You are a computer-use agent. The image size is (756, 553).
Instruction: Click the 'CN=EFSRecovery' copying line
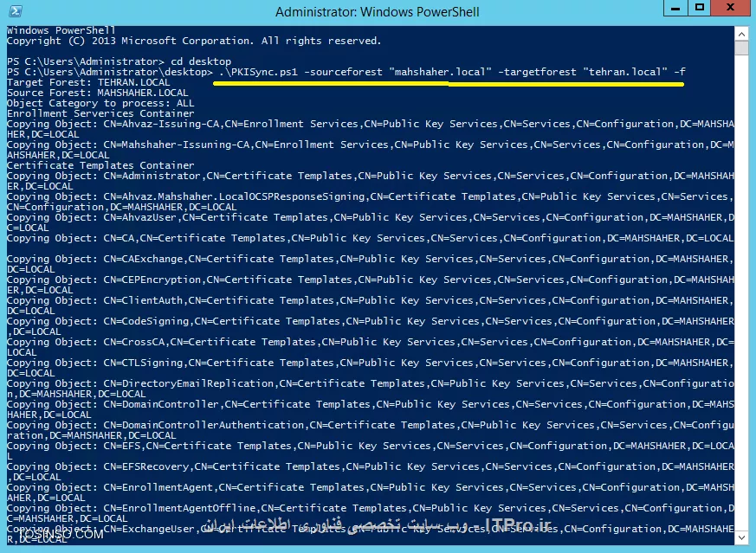click(371, 472)
